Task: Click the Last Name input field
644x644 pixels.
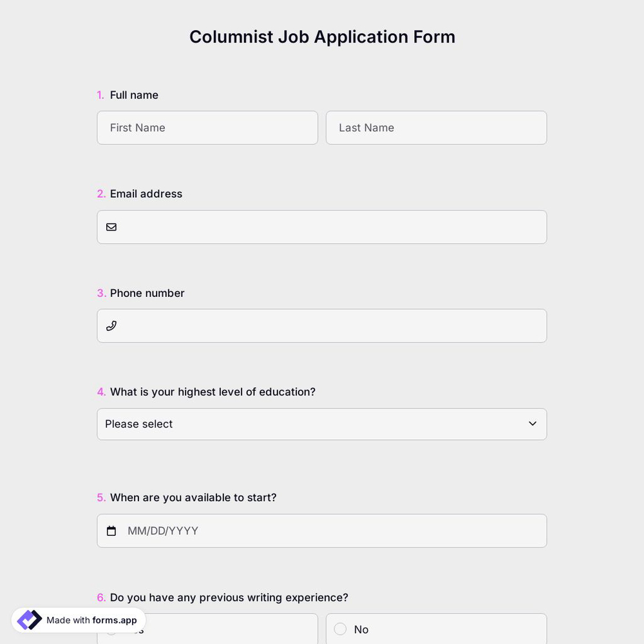Action: coord(436,128)
